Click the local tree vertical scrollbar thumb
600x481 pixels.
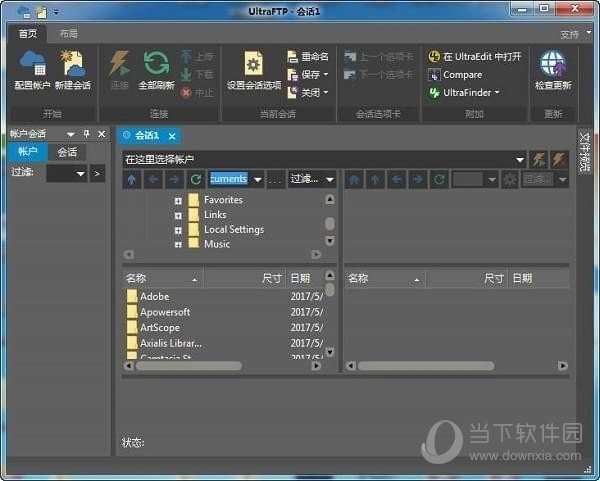click(x=329, y=223)
